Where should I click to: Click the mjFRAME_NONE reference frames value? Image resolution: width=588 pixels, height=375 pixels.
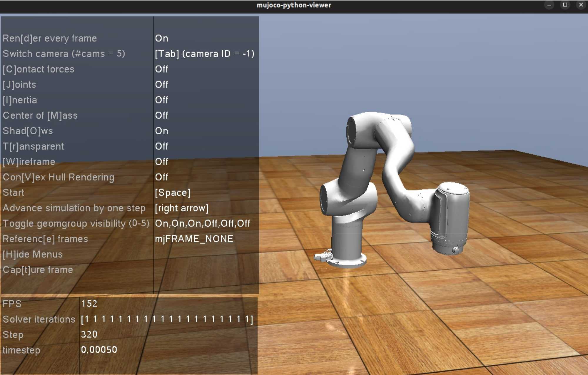[194, 239]
